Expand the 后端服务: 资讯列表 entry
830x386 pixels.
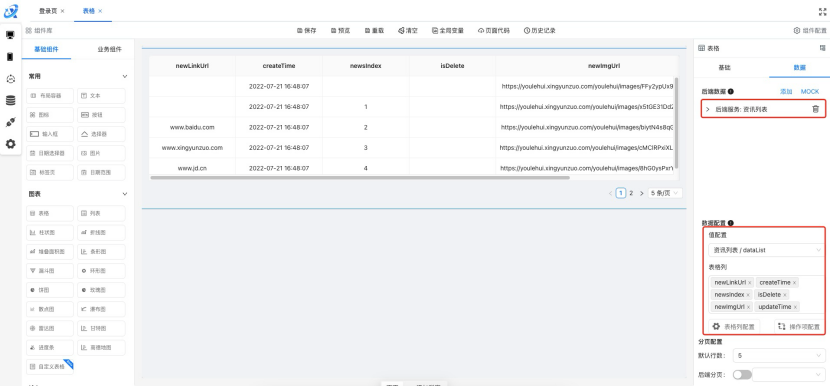tap(708, 109)
